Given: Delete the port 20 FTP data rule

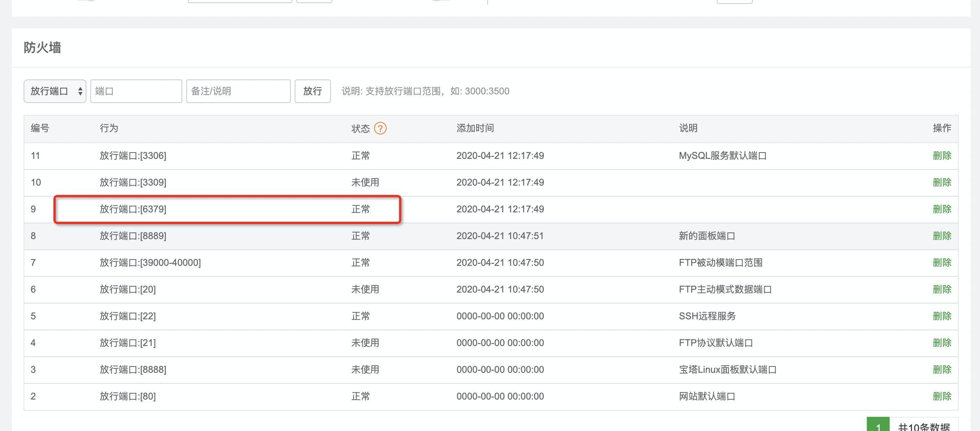Looking at the screenshot, I should 942,289.
